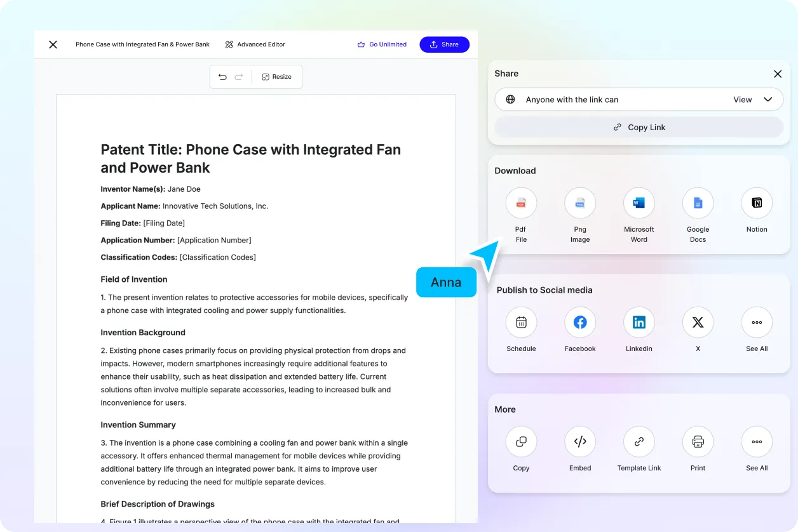Click the blue Share button
Image resolution: width=798 pixels, height=532 pixels.
tap(444, 44)
